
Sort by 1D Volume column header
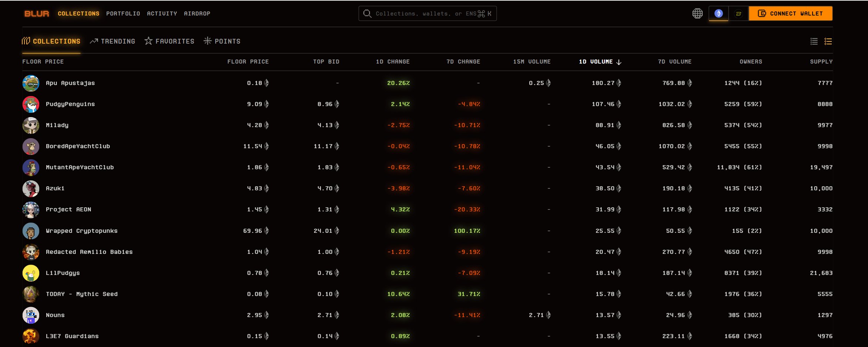coord(600,62)
